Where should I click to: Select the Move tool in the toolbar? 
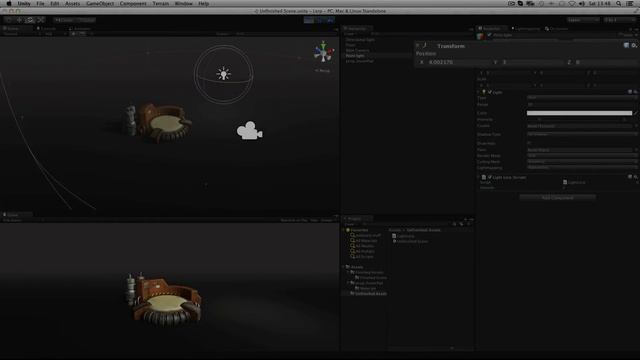(19, 20)
